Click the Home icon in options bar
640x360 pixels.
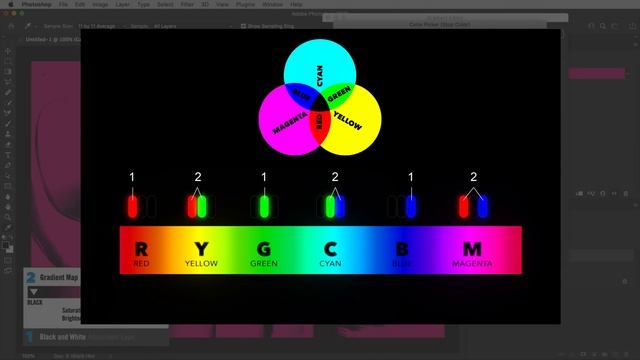coord(11,26)
